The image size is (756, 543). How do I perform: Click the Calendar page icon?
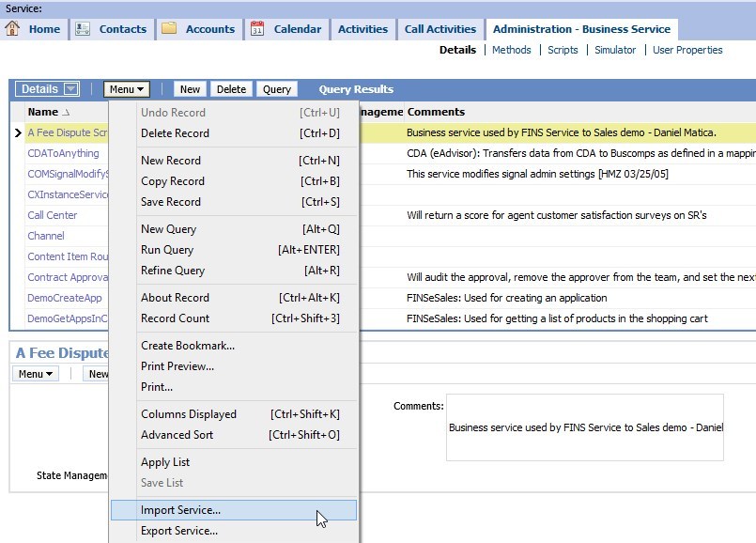(257, 28)
